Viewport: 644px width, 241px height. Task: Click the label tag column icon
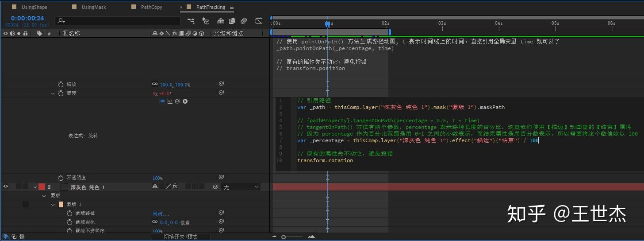click(x=39, y=33)
